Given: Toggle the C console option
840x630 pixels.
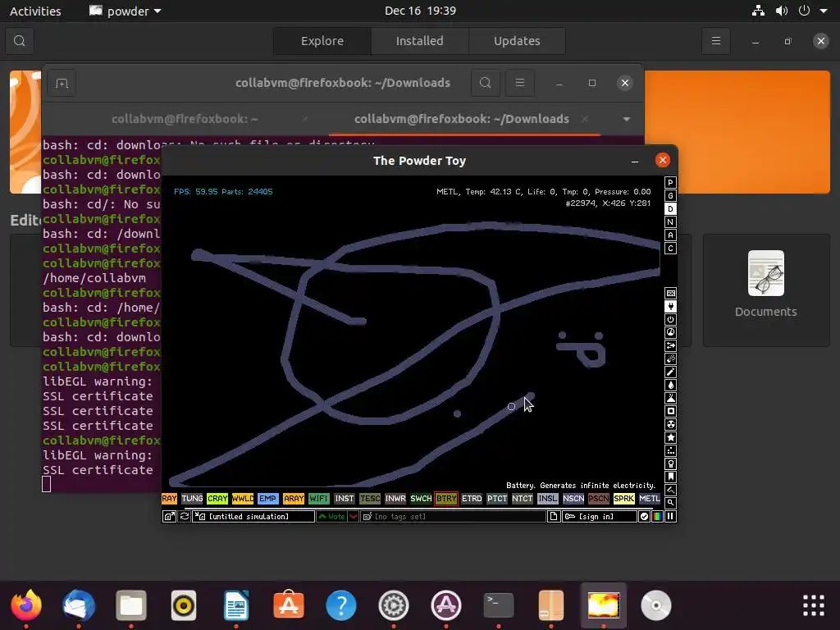Looking at the screenshot, I should point(670,248).
